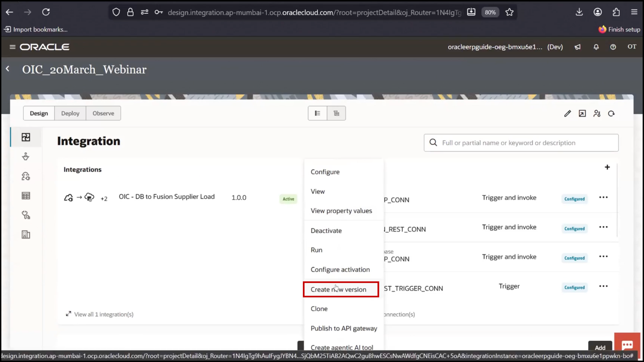Screen dimensions: 644x362
Task: Click integration search field
Action: coord(521,143)
